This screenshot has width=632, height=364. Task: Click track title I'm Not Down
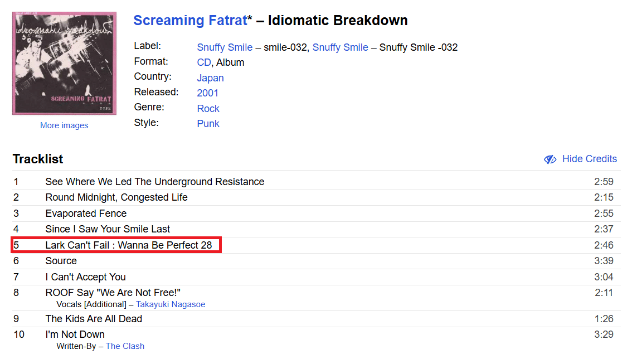(x=75, y=334)
